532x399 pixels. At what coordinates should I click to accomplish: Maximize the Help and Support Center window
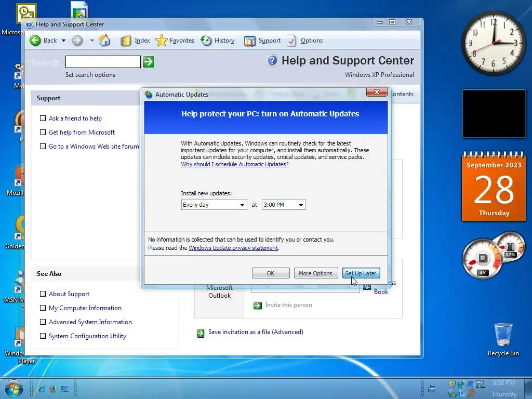point(393,22)
